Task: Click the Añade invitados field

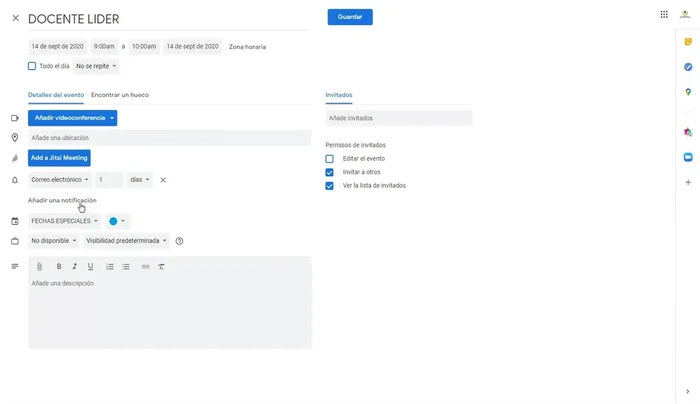Action: tap(399, 118)
